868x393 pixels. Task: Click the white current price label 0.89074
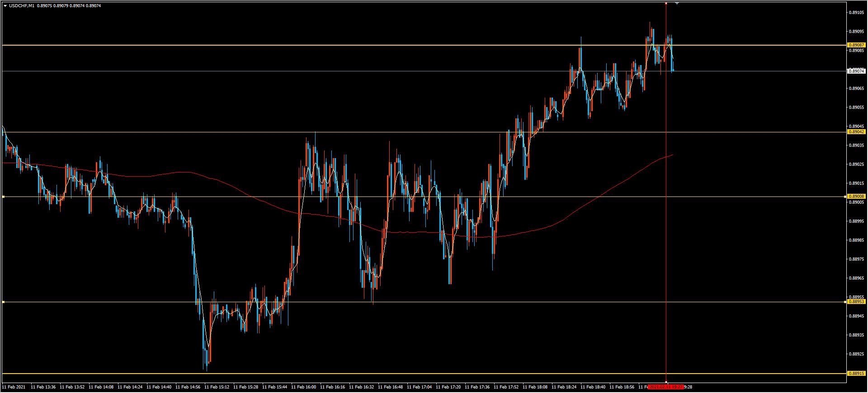tap(857, 71)
